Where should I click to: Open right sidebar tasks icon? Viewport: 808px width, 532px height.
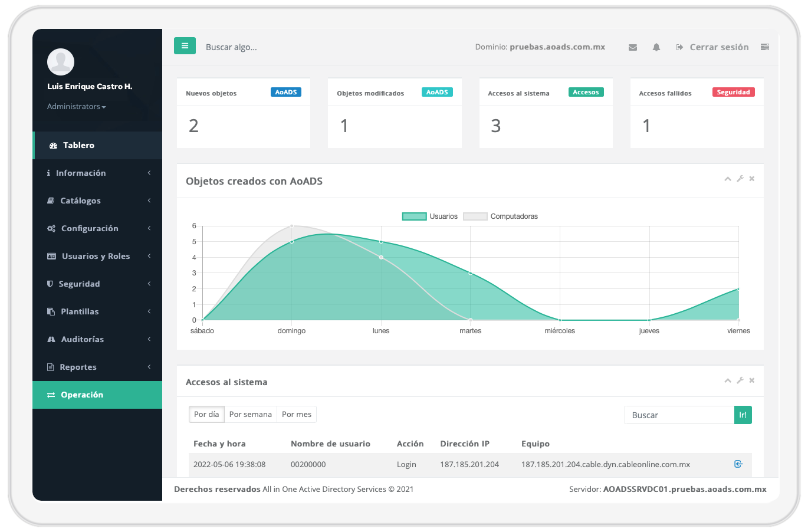[x=765, y=47]
